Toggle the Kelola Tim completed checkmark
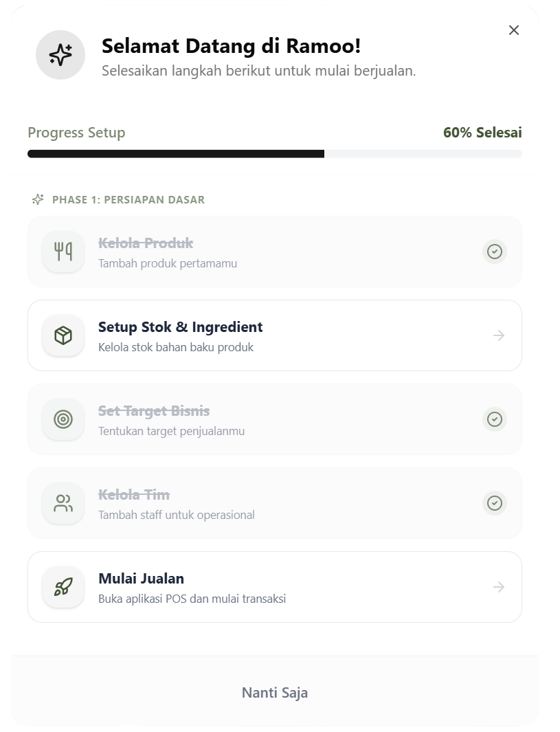The image size is (560, 732). [494, 503]
